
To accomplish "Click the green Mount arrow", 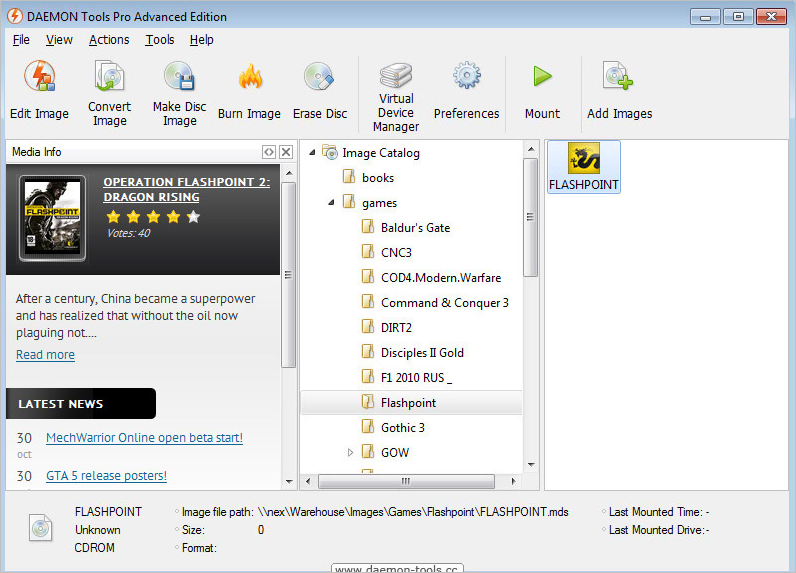I will pos(542,76).
